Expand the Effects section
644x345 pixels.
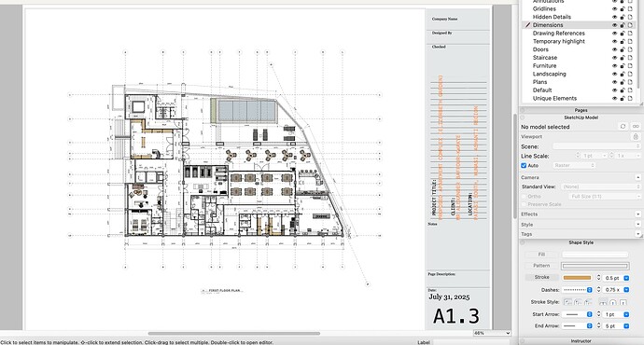click(x=637, y=214)
